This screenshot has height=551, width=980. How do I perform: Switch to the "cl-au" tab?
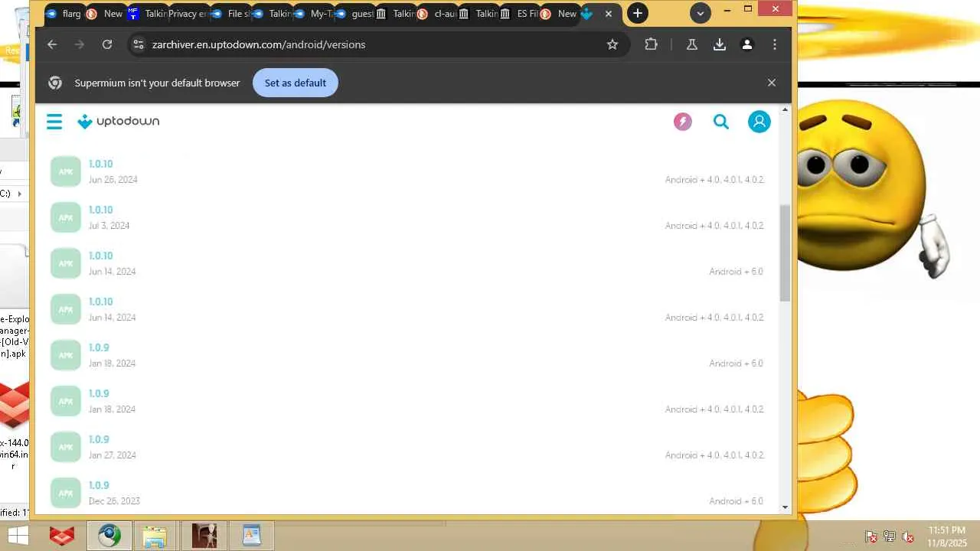tap(437, 14)
